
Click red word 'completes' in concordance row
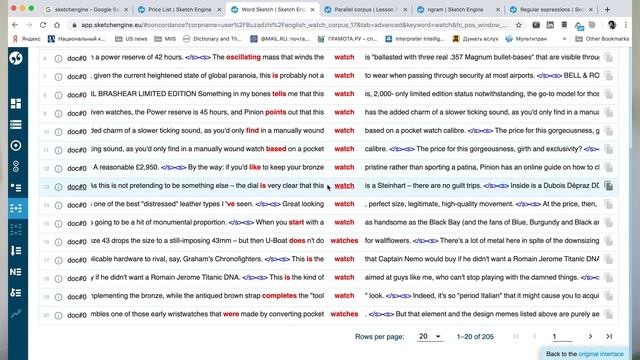pyautogui.click(x=279, y=296)
